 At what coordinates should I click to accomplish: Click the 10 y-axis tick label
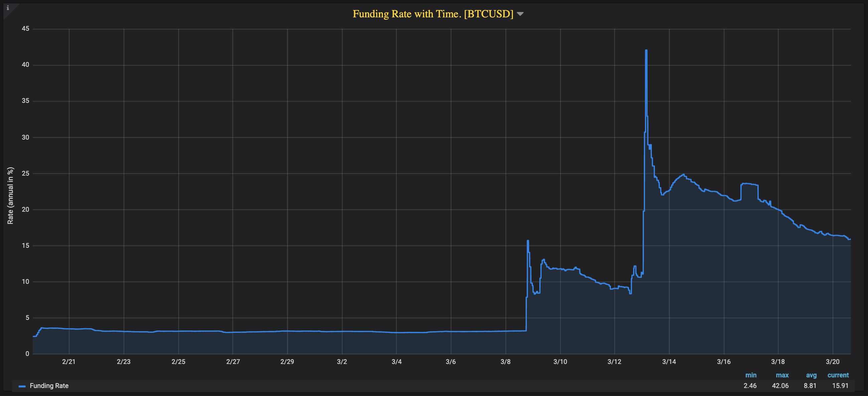(25, 281)
